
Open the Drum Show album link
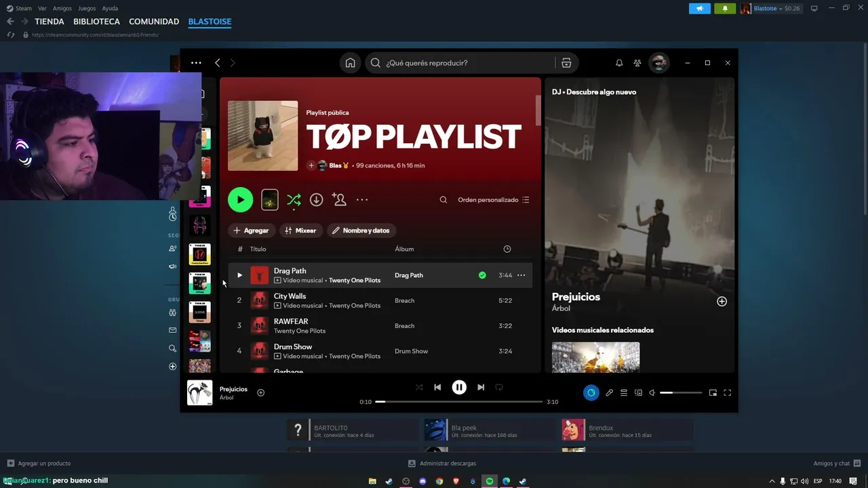coord(411,351)
